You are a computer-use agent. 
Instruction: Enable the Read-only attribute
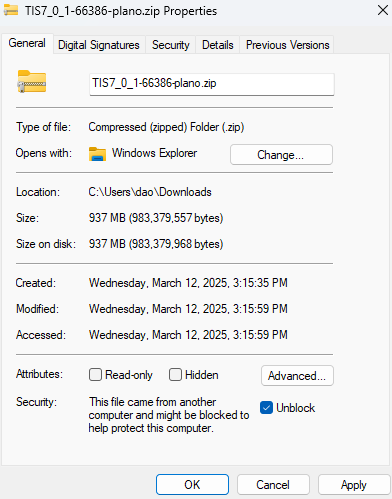(x=95, y=375)
